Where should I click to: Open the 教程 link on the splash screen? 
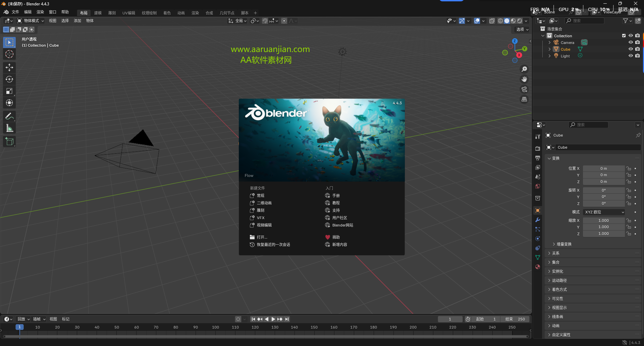336,203
